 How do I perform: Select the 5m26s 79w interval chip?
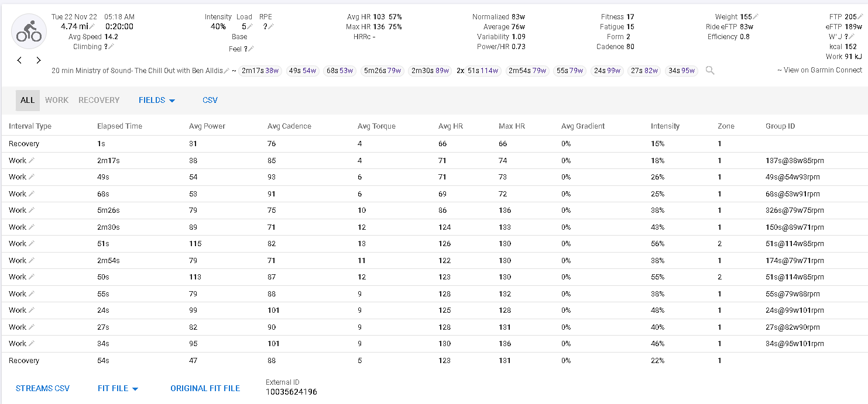383,71
